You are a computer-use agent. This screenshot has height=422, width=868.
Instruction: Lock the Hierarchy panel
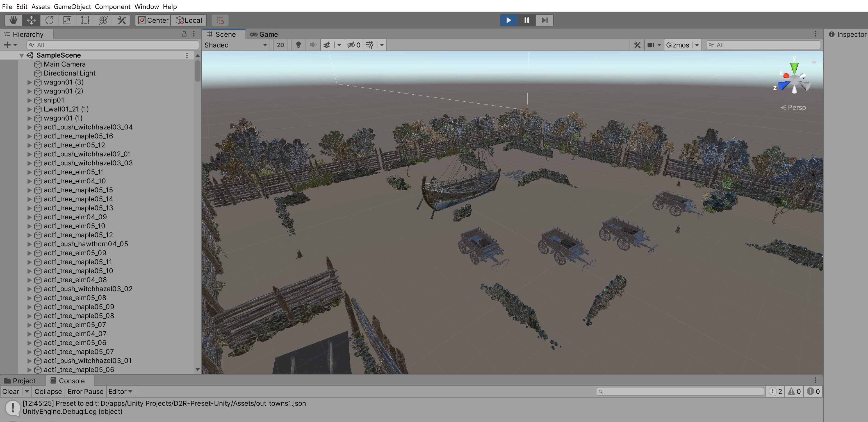click(x=184, y=34)
